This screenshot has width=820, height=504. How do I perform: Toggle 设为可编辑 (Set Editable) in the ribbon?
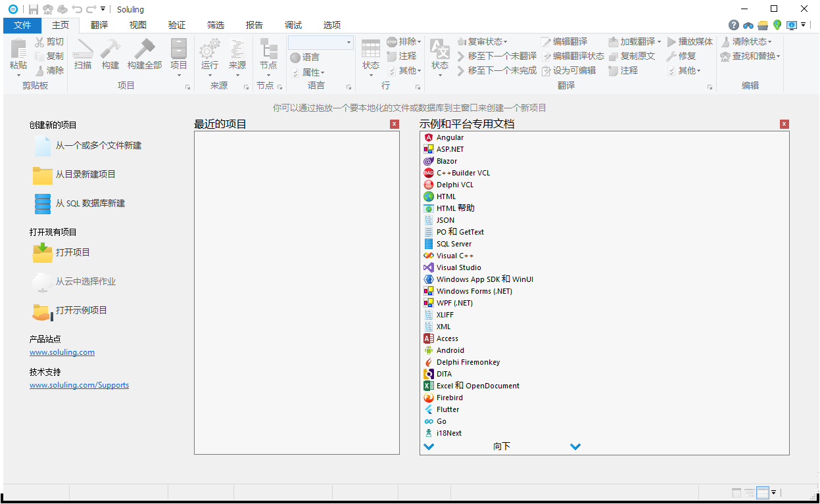[581, 70]
